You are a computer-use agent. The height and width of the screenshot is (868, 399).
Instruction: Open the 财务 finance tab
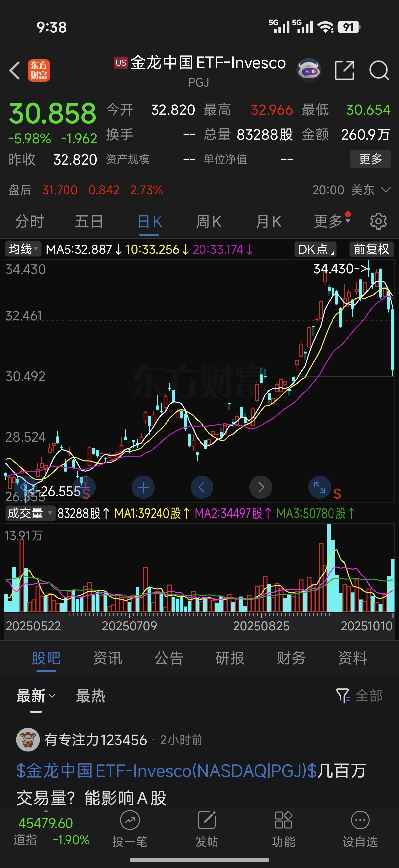coord(291,658)
